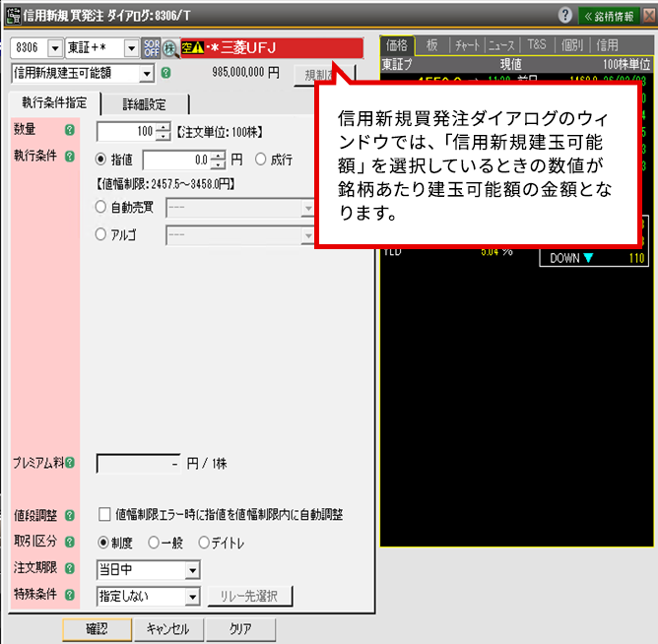The image size is (658, 644).
Task: Switch to 執行条件指定 tab
Action: 54,102
